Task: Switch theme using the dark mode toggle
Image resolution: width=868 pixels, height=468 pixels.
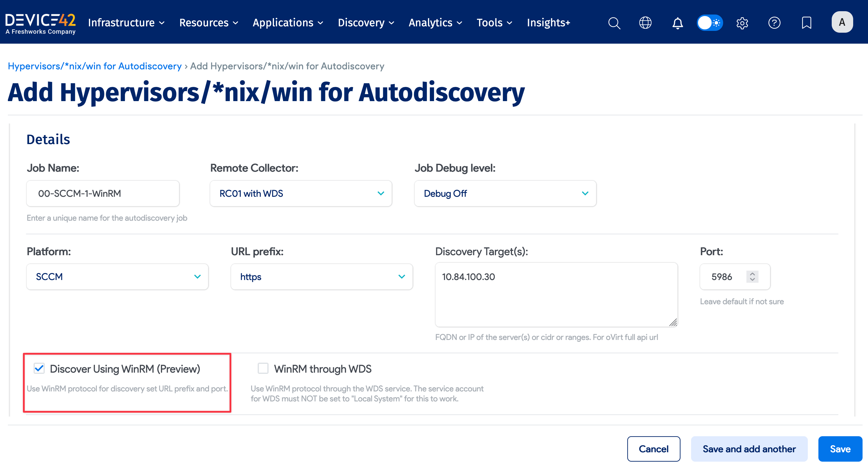Action: coord(710,23)
